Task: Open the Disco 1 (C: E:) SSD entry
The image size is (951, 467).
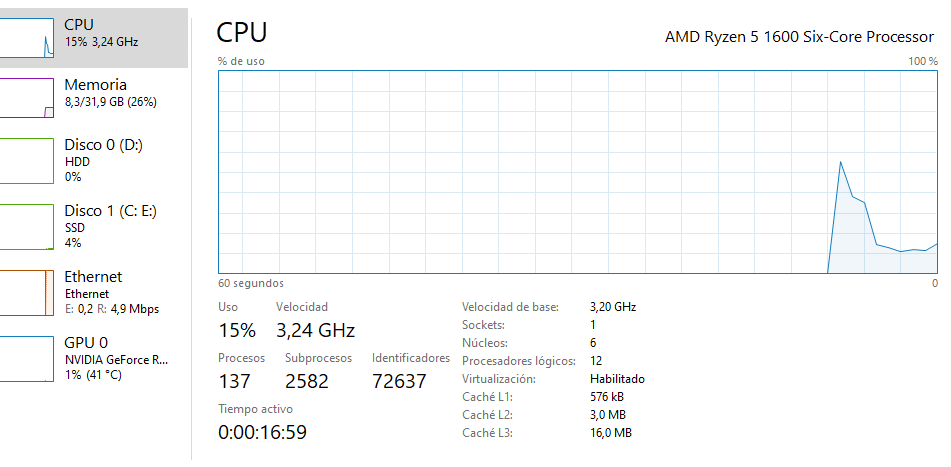Action: tap(94, 227)
